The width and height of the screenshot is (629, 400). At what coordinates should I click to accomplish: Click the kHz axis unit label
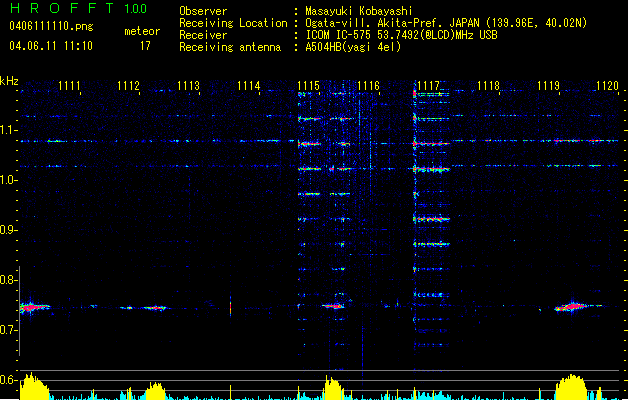9,81
